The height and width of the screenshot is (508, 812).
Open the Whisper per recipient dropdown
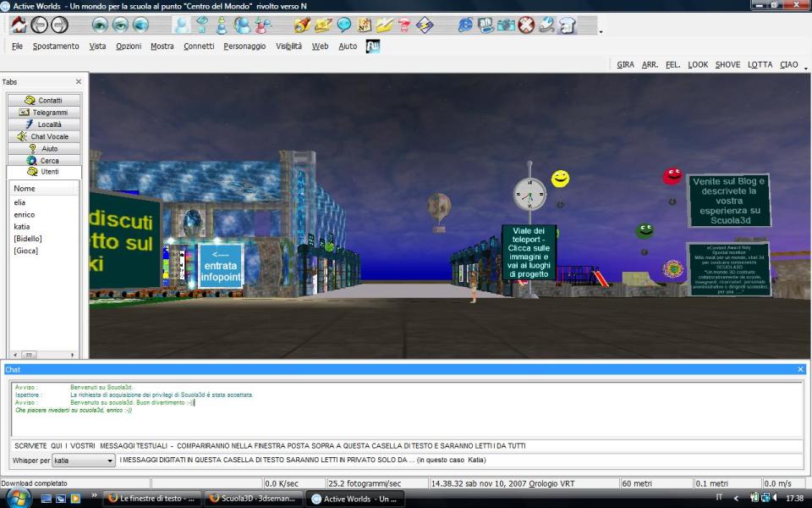click(x=84, y=461)
